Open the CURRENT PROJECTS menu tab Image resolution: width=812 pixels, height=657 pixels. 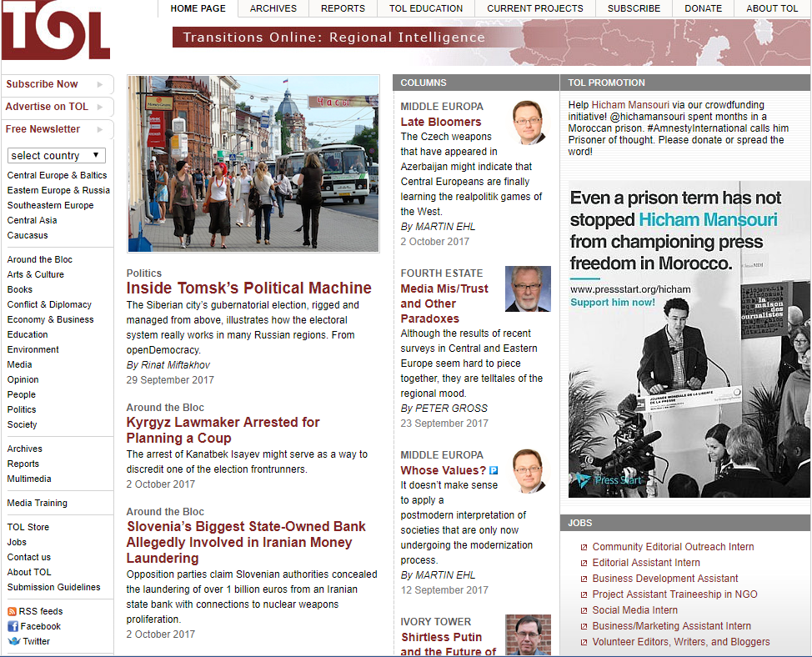(535, 9)
